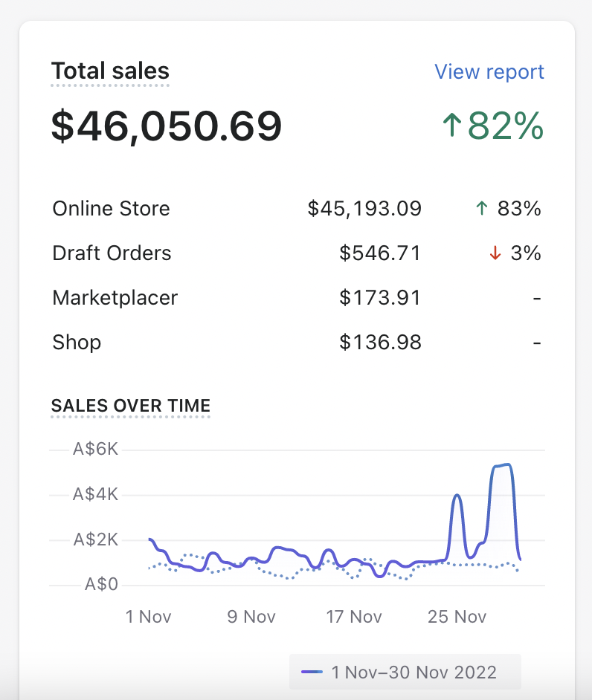
Task: Click the purple legend line swatch
Action: (x=312, y=673)
